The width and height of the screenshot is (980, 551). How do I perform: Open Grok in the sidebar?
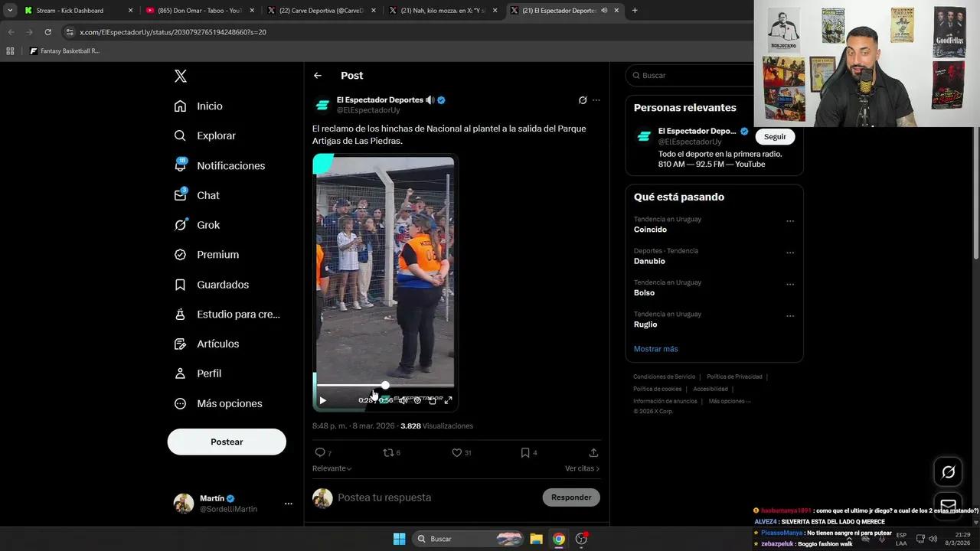point(197,225)
